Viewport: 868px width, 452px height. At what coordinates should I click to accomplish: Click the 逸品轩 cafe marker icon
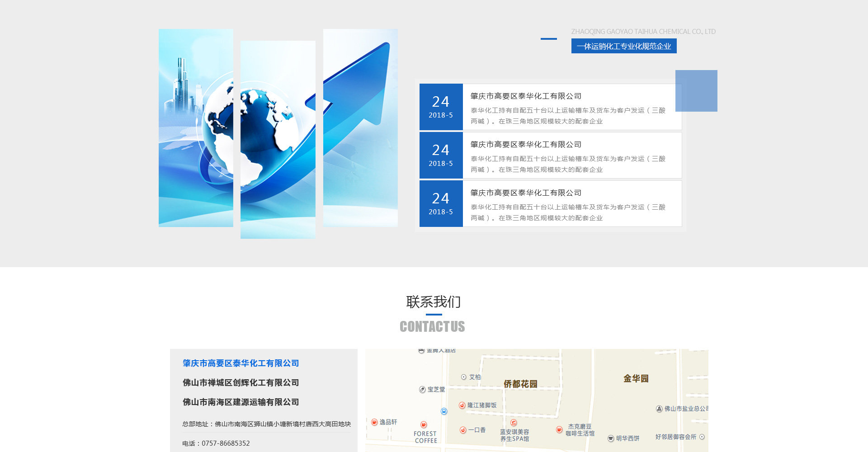pyautogui.click(x=374, y=422)
